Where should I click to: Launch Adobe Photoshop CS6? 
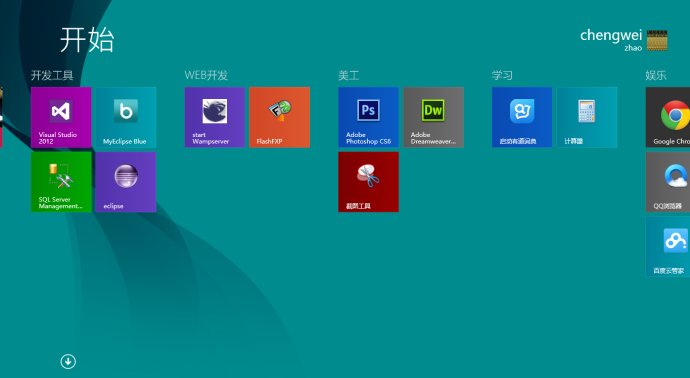click(x=368, y=117)
